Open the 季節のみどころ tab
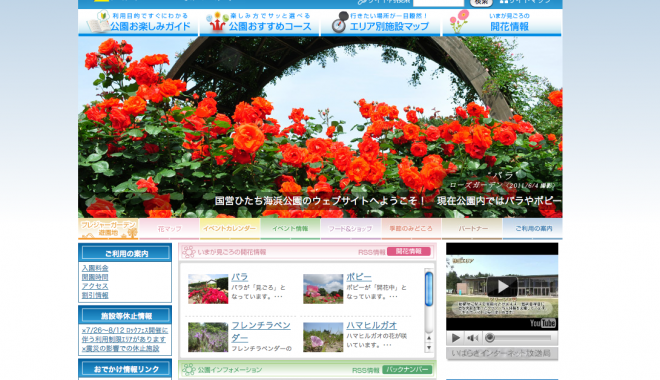 pyautogui.click(x=411, y=229)
